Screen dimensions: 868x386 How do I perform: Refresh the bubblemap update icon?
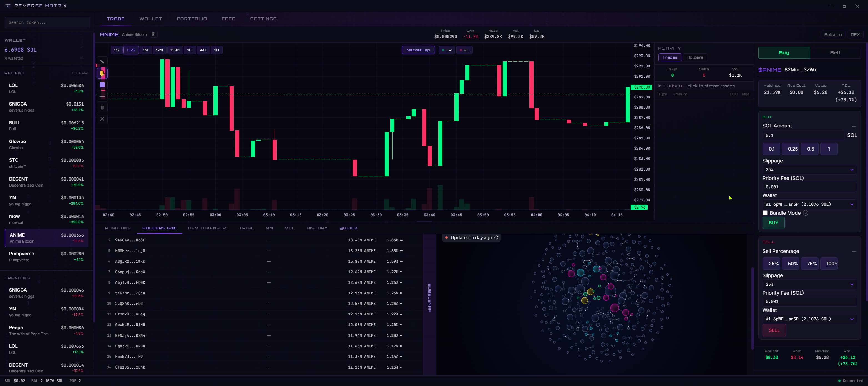pos(496,238)
